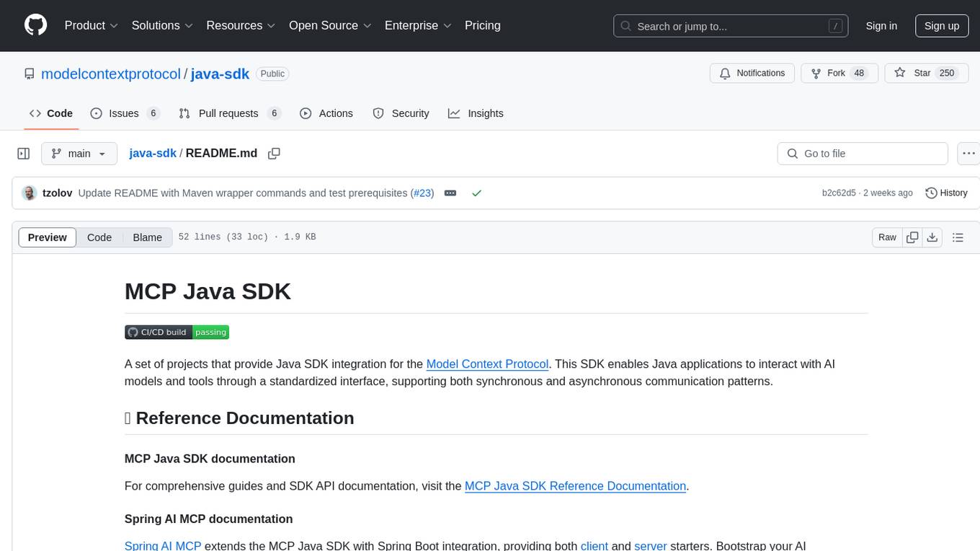Select the Code view
980x551 pixels.
(x=99, y=237)
